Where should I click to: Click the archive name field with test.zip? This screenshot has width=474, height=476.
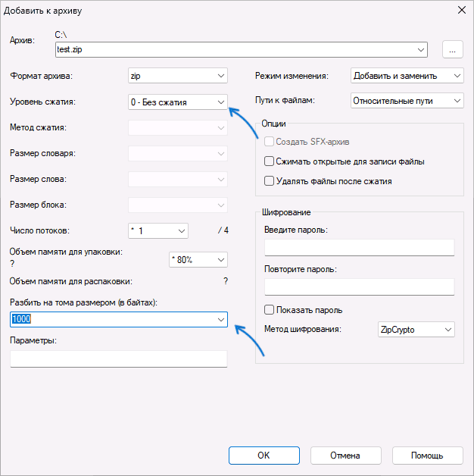241,49
